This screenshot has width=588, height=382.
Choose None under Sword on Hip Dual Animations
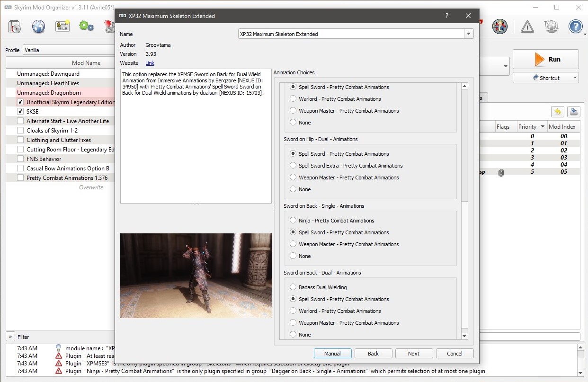[x=293, y=189]
